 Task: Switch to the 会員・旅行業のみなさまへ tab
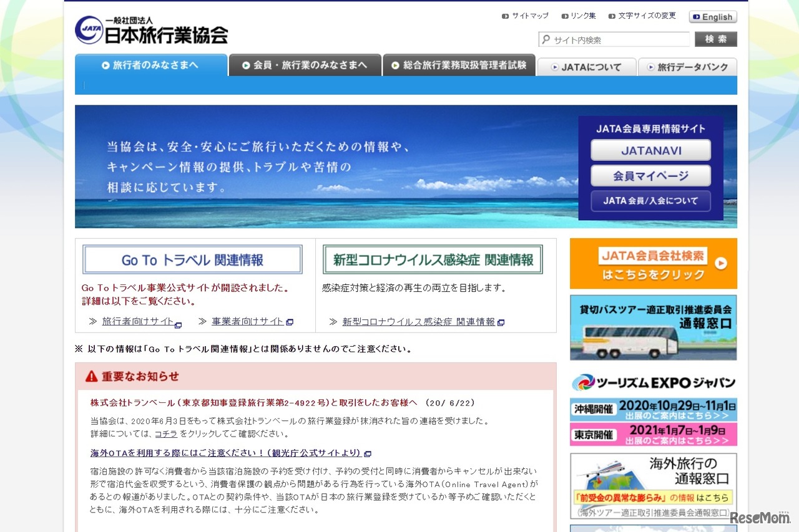tap(305, 65)
